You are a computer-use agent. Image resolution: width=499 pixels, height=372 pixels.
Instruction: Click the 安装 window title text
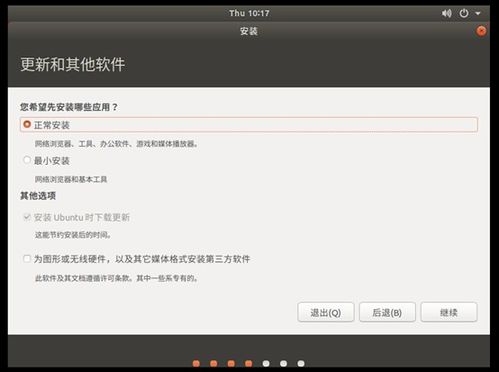(249, 31)
